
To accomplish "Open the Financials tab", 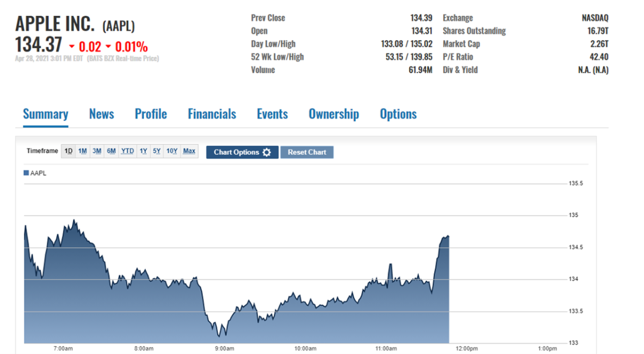I will (212, 114).
